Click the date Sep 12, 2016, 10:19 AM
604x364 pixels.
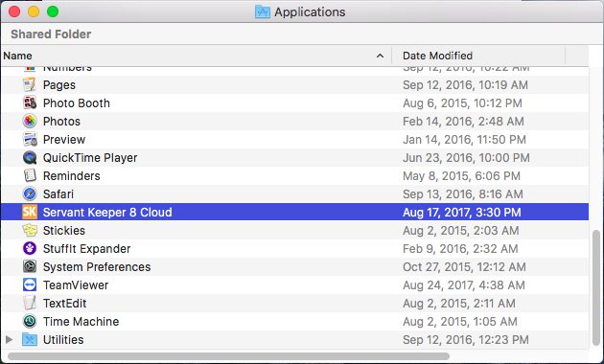click(465, 85)
